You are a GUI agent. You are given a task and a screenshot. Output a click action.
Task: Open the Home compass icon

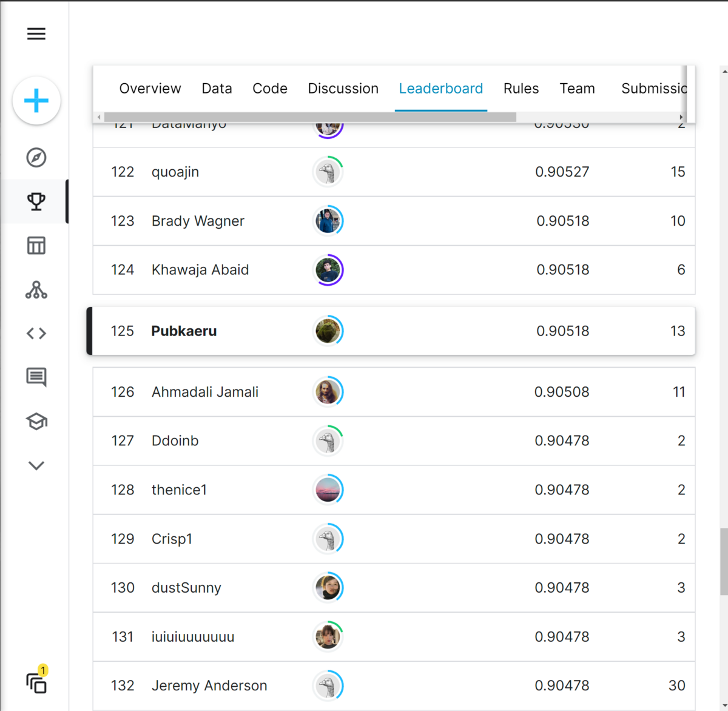tap(36, 158)
